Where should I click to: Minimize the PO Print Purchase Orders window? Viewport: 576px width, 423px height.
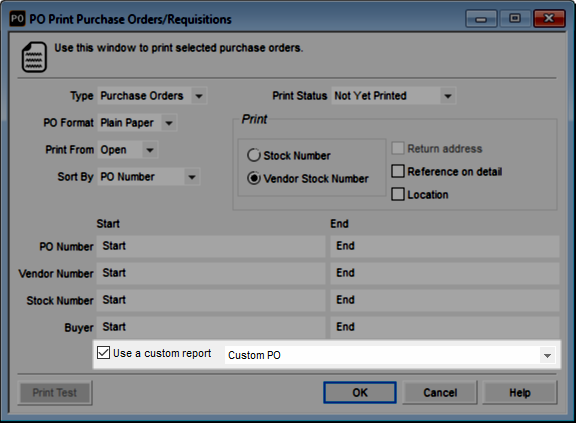tap(481, 19)
